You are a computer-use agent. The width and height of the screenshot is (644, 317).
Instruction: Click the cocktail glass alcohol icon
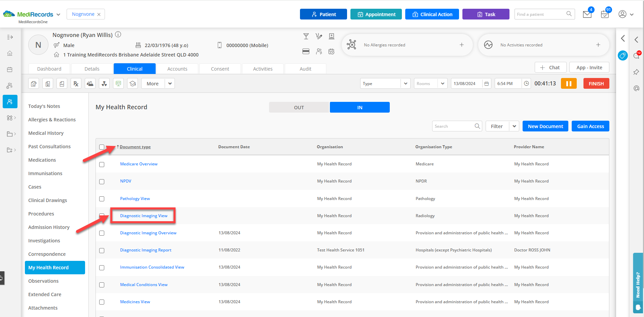[306, 36]
